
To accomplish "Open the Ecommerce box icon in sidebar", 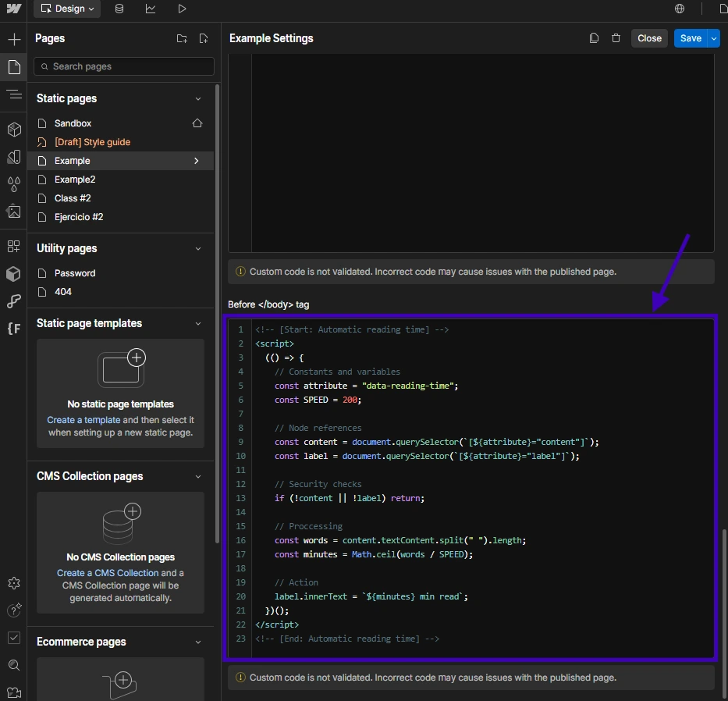I will point(14,274).
